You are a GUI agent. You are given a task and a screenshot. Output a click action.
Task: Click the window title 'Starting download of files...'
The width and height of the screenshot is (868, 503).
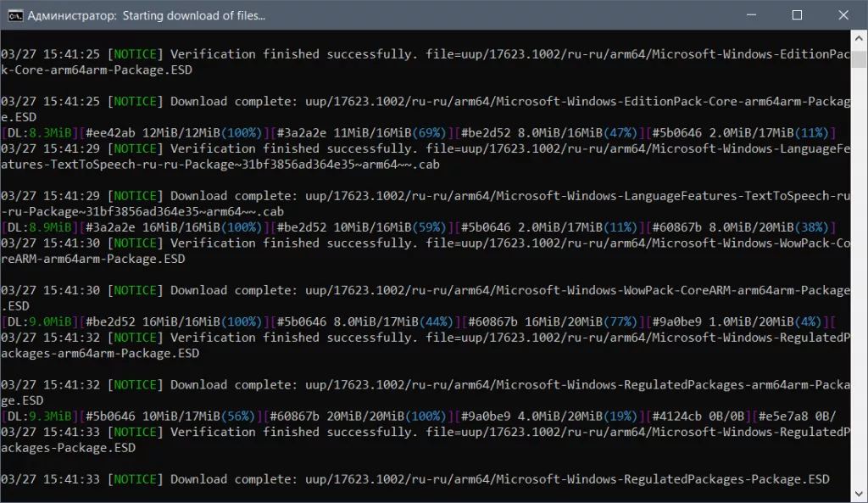(x=194, y=15)
